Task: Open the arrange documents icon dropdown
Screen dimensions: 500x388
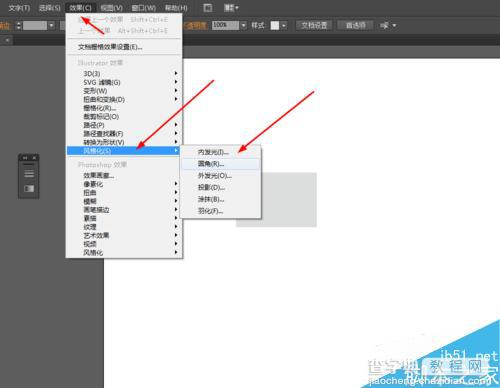Action: (x=231, y=8)
